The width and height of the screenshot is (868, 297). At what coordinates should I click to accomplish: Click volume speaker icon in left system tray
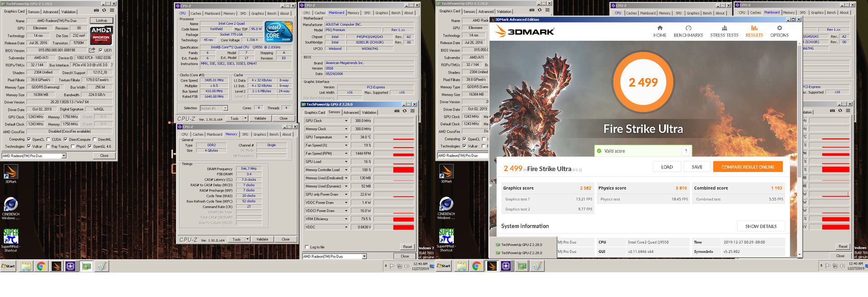pyautogui.click(x=407, y=266)
